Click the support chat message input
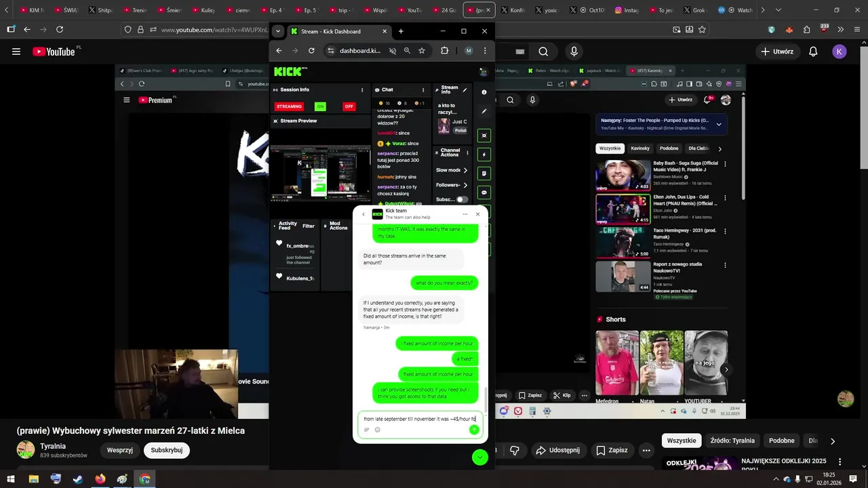Image resolution: width=868 pixels, height=488 pixels. pyautogui.click(x=420, y=419)
